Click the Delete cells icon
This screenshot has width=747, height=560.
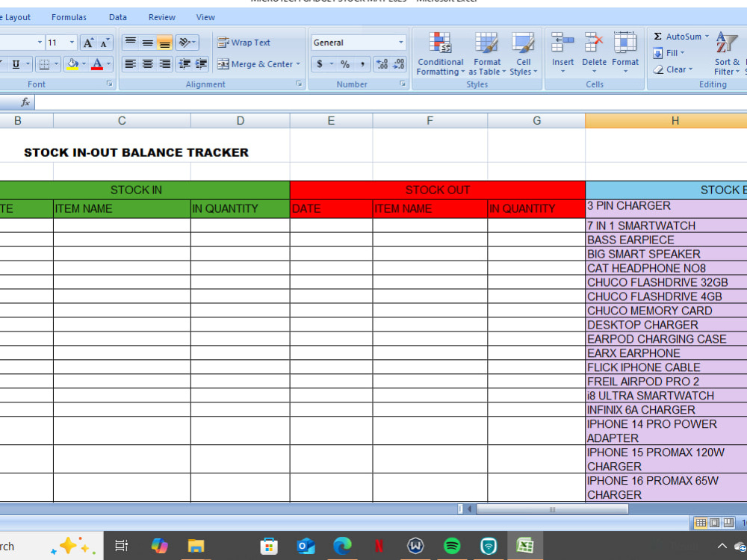(594, 43)
